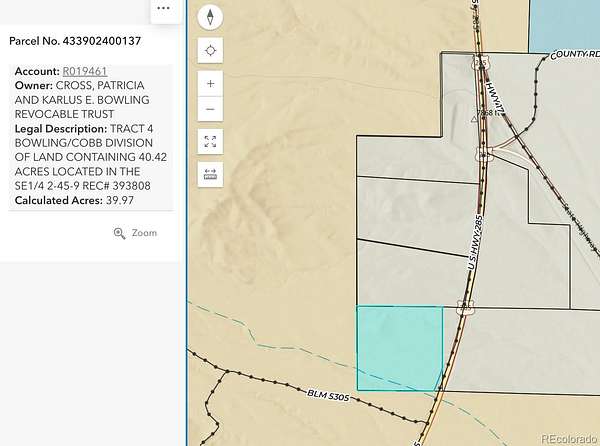
Task: Zoom out using the minus button
Action: point(211,109)
